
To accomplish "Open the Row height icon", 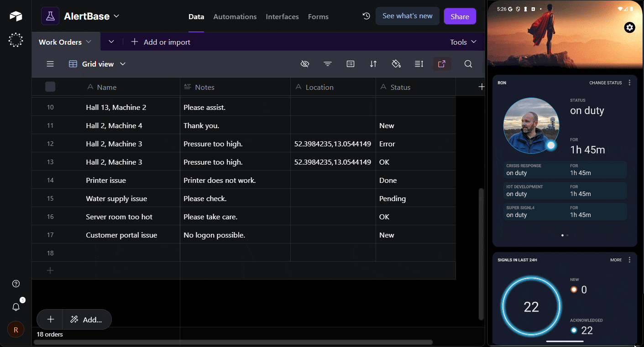I will pos(419,64).
